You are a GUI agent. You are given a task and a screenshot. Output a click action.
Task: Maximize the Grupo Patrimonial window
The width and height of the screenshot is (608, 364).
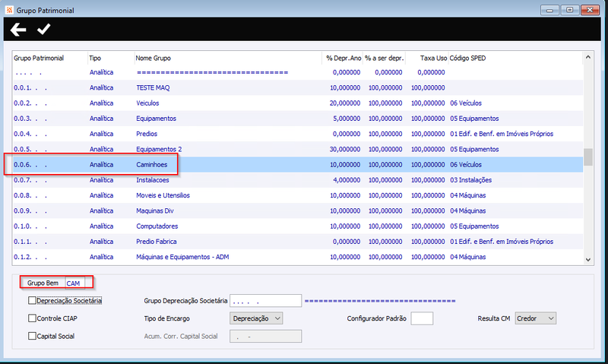click(x=569, y=10)
